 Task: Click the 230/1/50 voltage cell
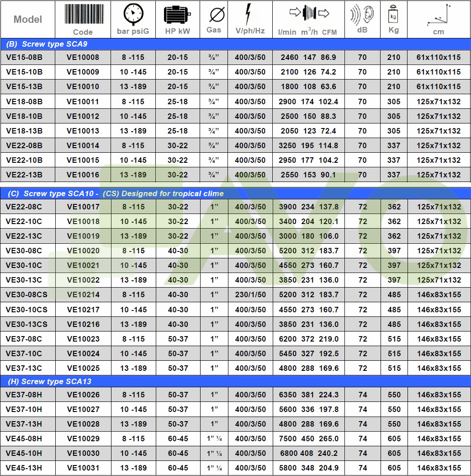click(250, 295)
